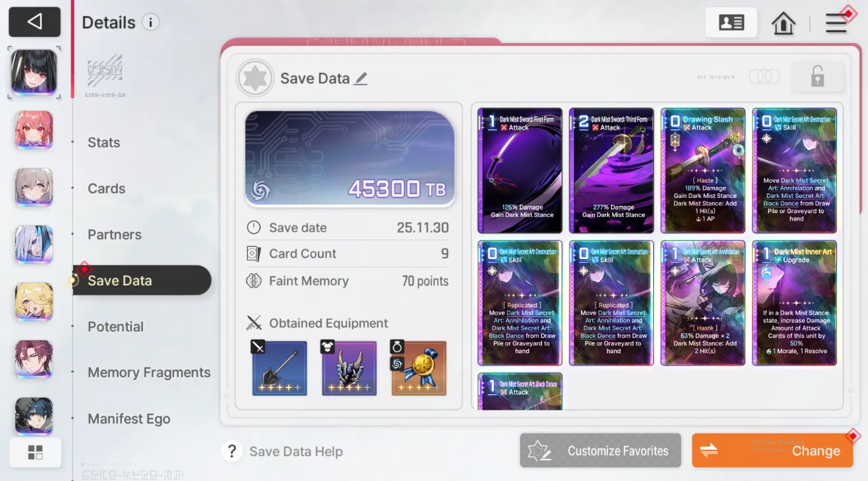Select the Drawing Slash card

pos(703,170)
